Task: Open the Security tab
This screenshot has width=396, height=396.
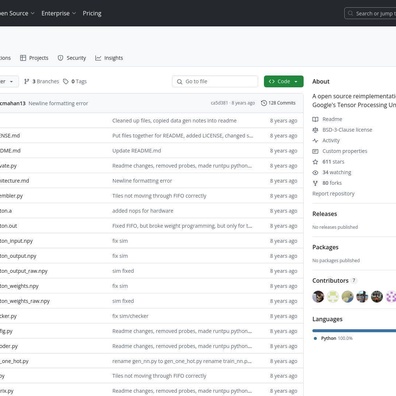Action: (x=72, y=58)
